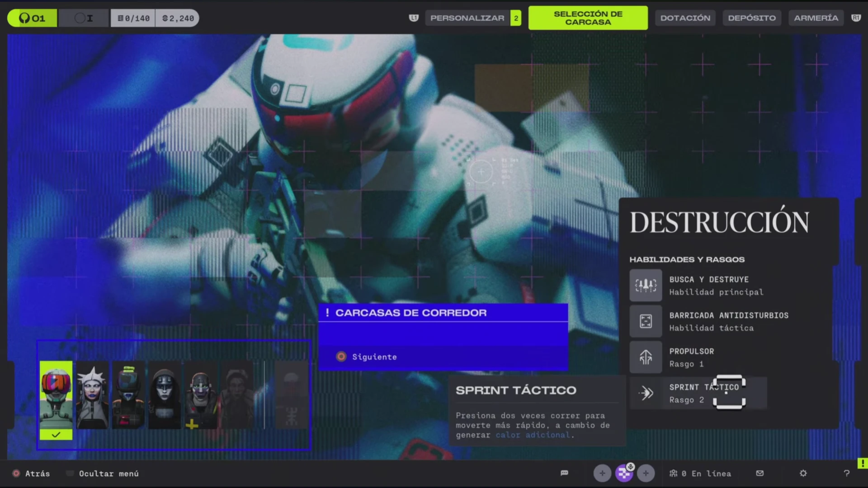Open the help question mark icon
This screenshot has width=868, height=488.
[x=846, y=473]
